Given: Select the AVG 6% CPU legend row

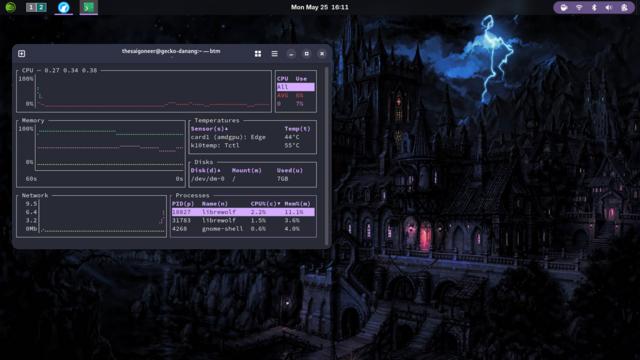Looking at the screenshot, I should click(x=296, y=96).
